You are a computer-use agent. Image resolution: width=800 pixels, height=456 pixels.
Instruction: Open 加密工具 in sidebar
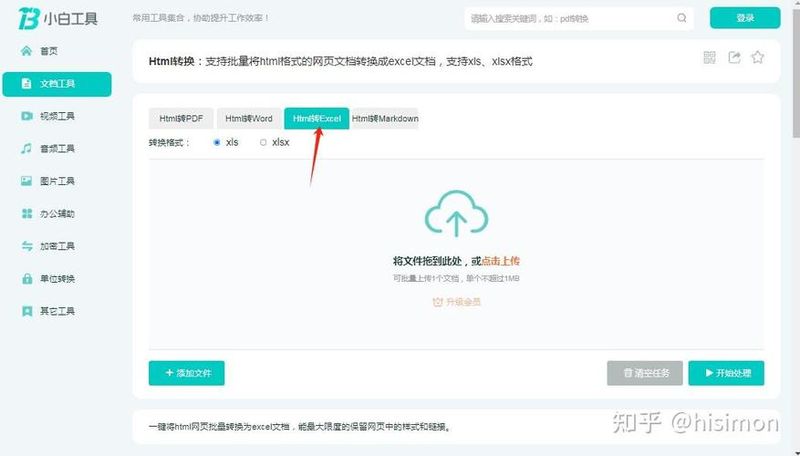(x=57, y=246)
